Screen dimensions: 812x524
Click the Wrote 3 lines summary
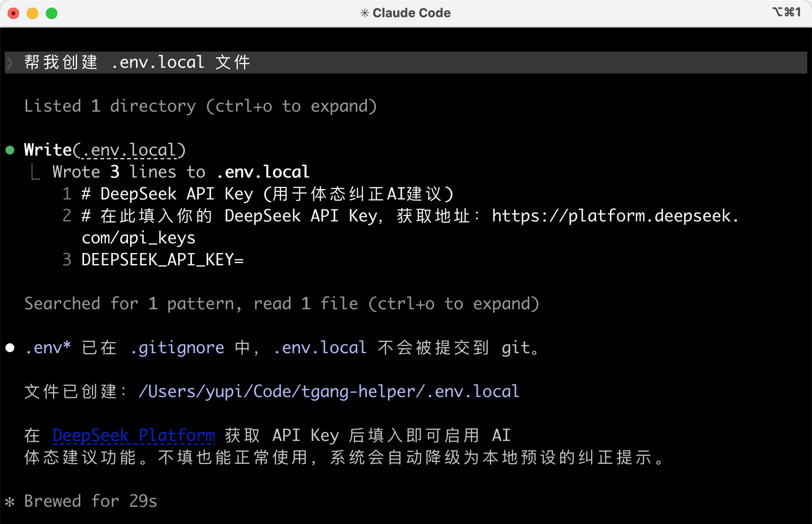click(x=181, y=172)
